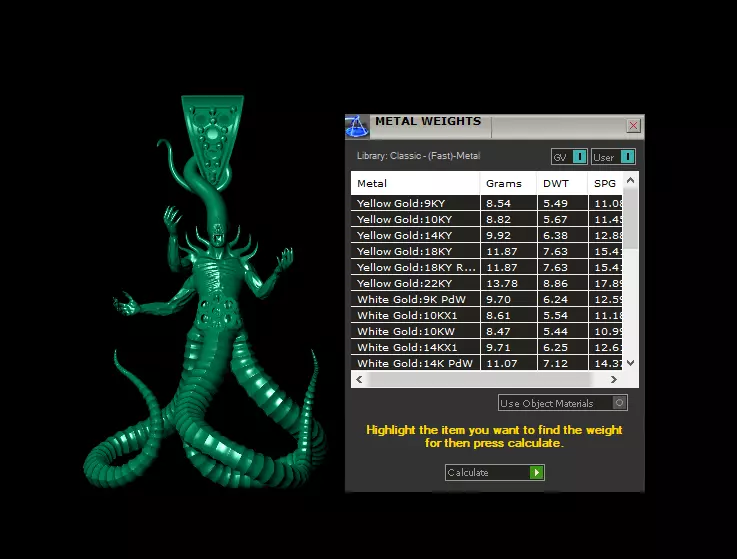Click the 5.44 DWT cell

click(563, 331)
